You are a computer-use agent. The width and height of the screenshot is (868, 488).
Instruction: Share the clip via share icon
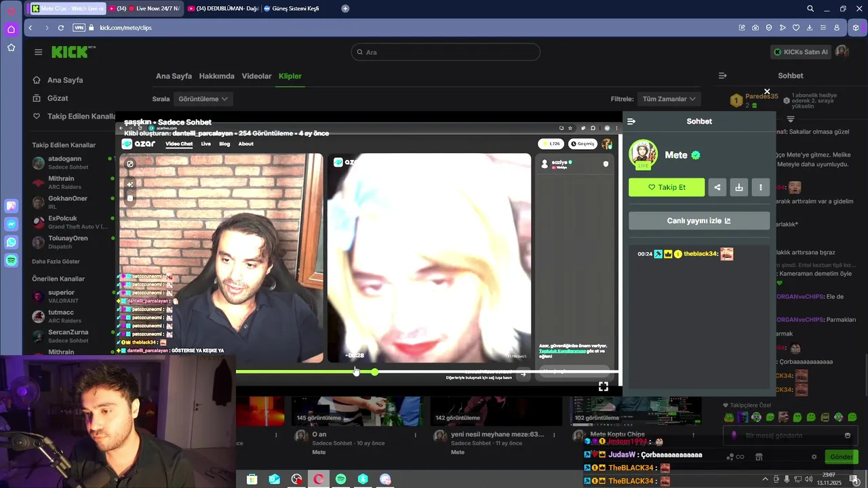[717, 187]
